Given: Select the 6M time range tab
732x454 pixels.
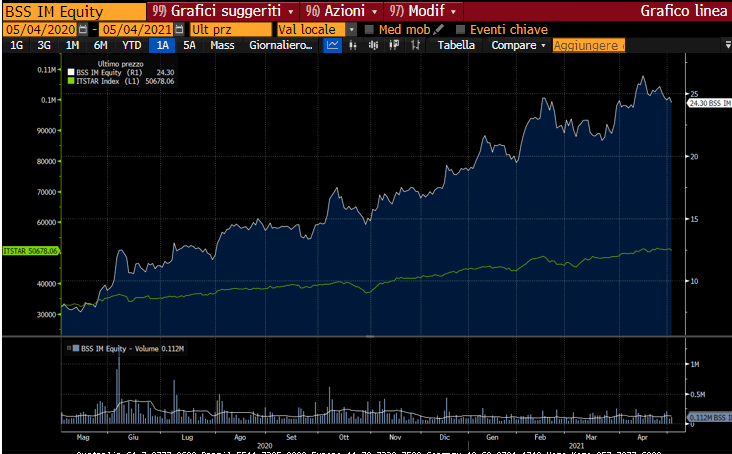Looking at the screenshot, I should click(100, 45).
